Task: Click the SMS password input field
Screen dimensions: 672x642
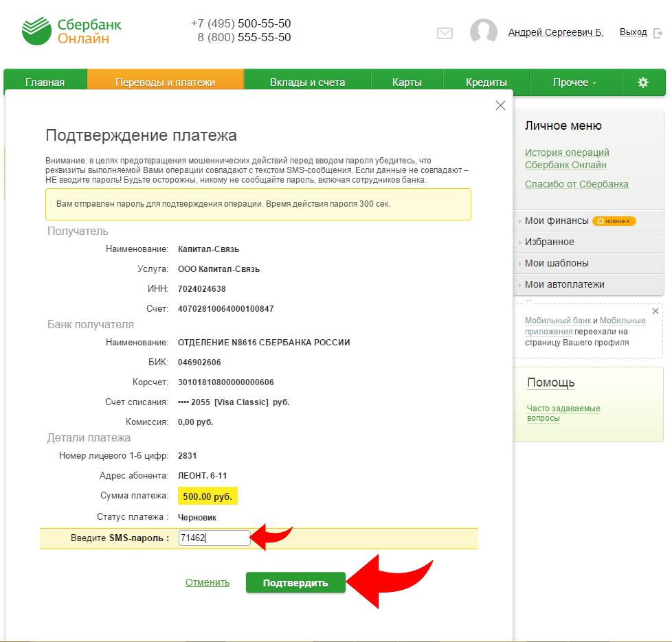Action: point(214,538)
